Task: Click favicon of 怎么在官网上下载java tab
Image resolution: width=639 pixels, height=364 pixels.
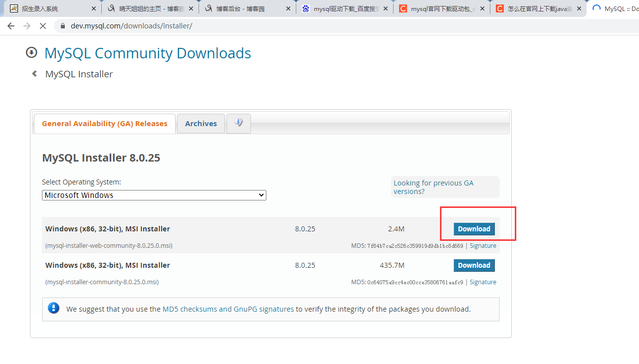Action: coord(499,8)
